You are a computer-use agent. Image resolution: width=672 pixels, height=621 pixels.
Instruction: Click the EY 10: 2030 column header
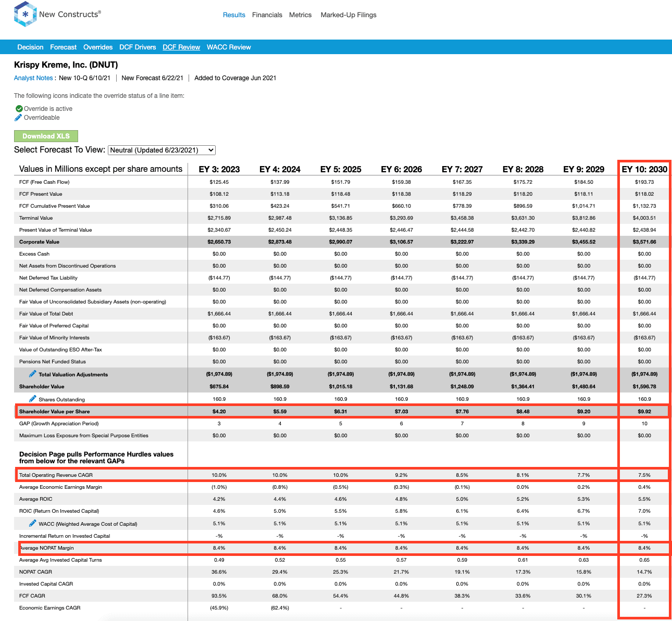644,169
